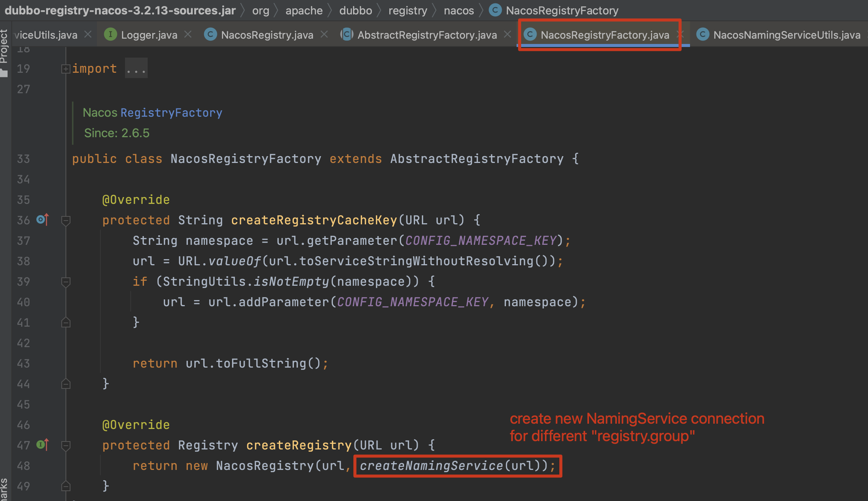This screenshot has height=501, width=868.
Task: Click line number 33 in the gutter
Action: point(23,158)
